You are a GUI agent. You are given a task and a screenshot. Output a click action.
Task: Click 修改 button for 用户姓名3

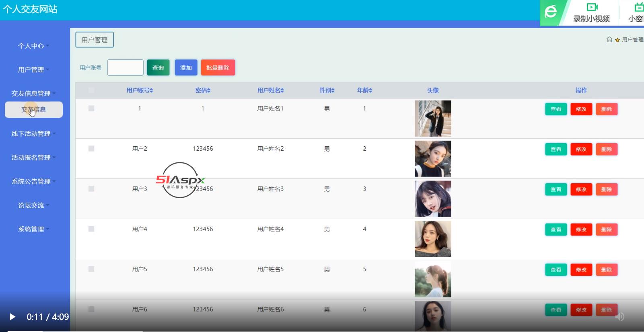coord(581,189)
